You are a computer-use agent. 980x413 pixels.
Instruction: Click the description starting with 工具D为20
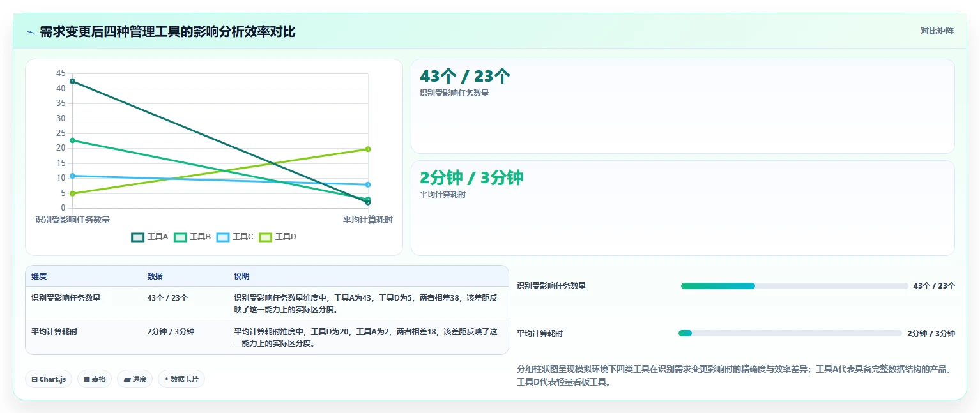tap(366, 337)
